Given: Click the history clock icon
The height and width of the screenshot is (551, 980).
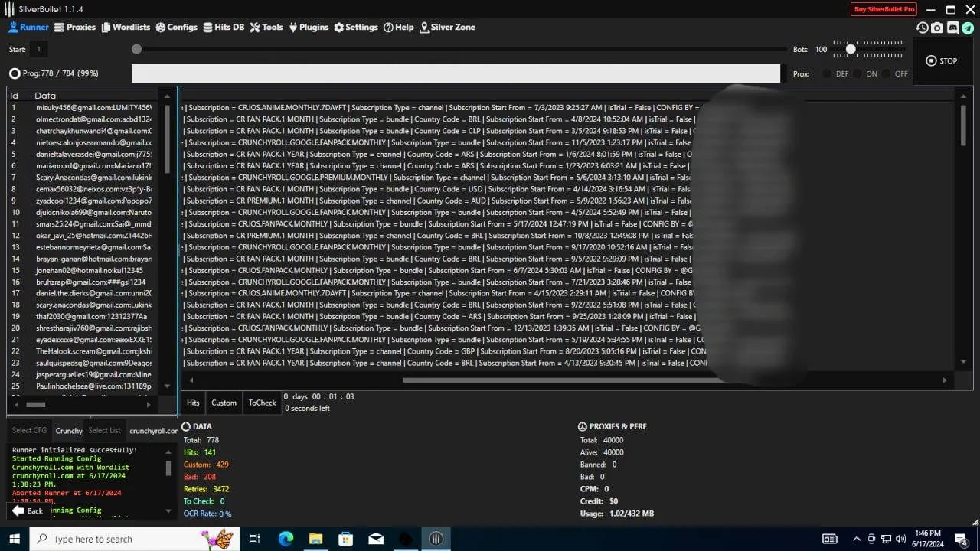Looking at the screenshot, I should point(922,28).
